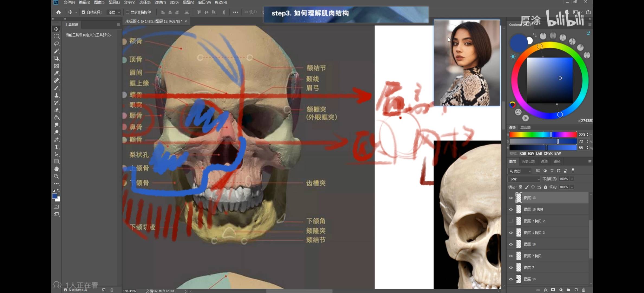Click the hue slider bar
This screenshot has width=644, height=293.
click(542, 135)
